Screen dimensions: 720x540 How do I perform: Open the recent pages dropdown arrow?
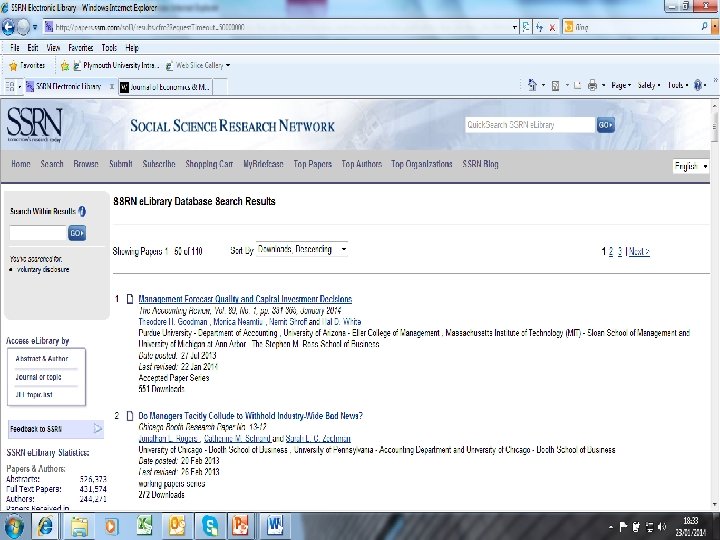(x=35, y=27)
